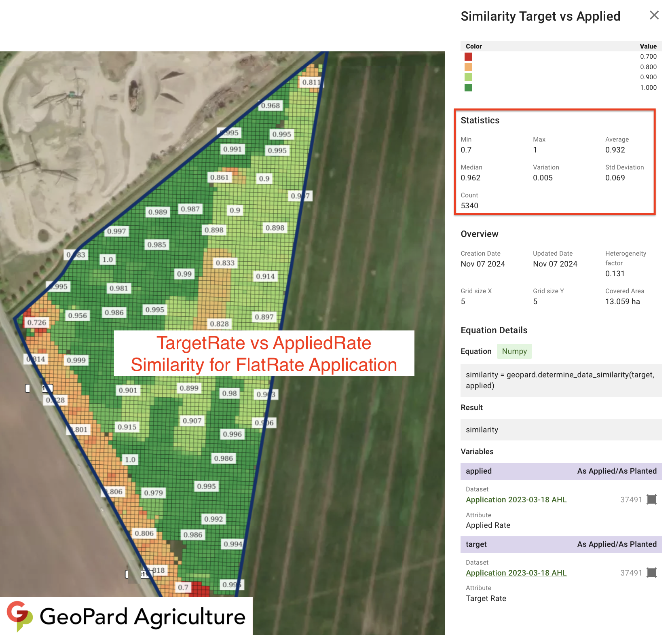Click the GeoPard Agriculture logo icon
The width and height of the screenshot is (672, 635).
(19, 616)
